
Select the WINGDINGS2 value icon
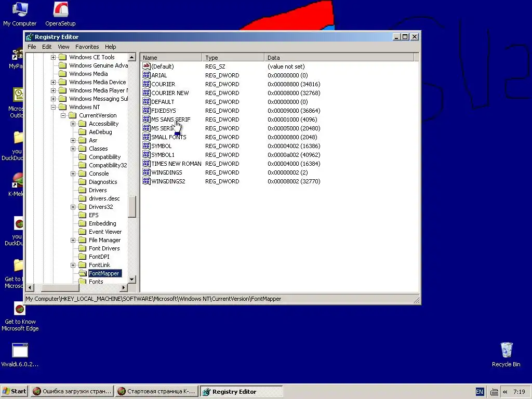[146, 181]
